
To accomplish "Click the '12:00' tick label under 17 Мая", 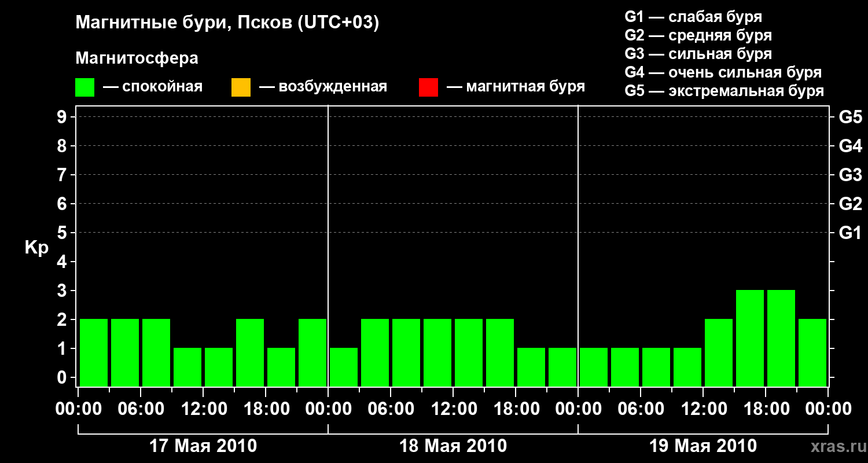I will (203, 409).
